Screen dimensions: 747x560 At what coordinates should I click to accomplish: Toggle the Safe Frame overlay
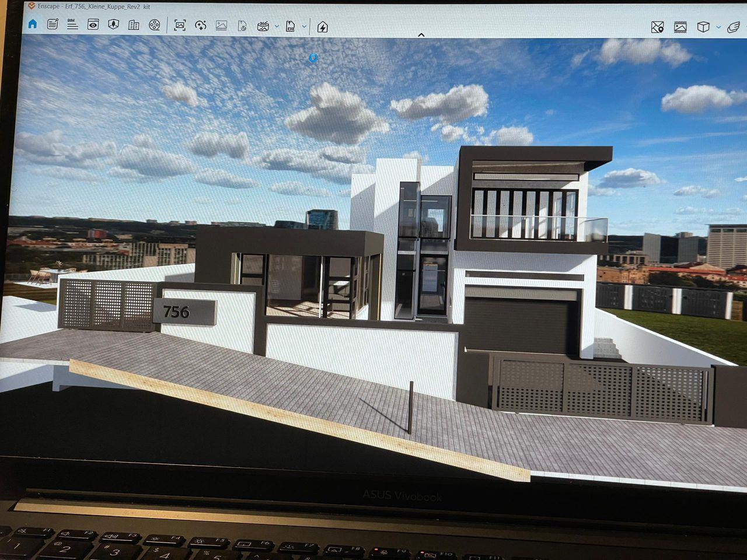pos(680,27)
